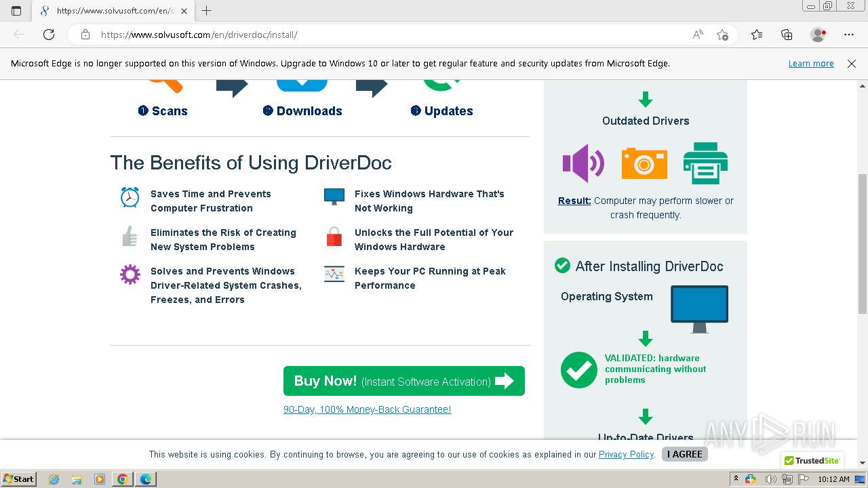Start Read Aloud for this page
Screen dimensions: 868x488
pos(698,35)
